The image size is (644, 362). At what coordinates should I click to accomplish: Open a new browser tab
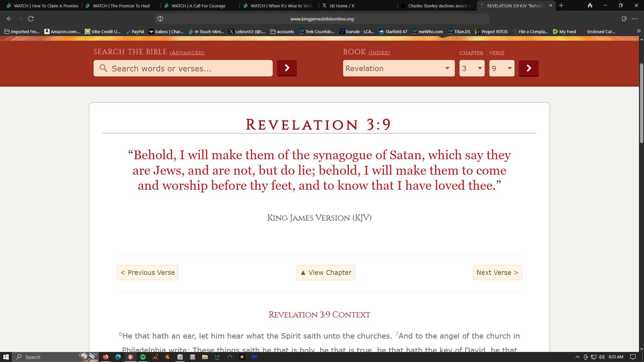pos(561,5)
